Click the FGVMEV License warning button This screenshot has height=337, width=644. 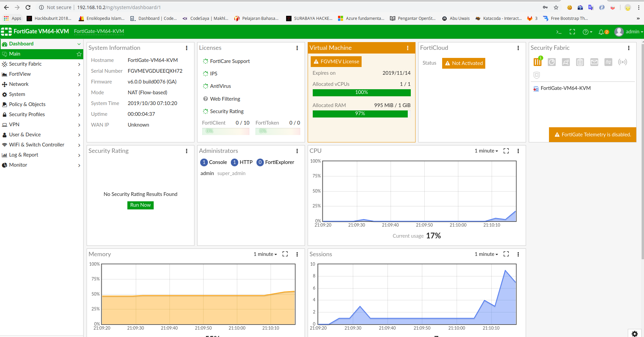point(336,62)
